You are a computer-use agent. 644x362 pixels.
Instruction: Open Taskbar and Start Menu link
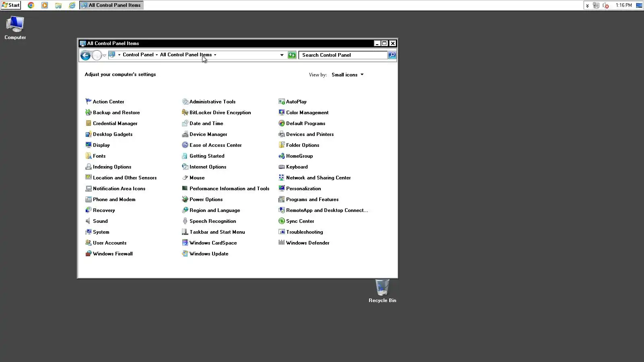coord(217,232)
